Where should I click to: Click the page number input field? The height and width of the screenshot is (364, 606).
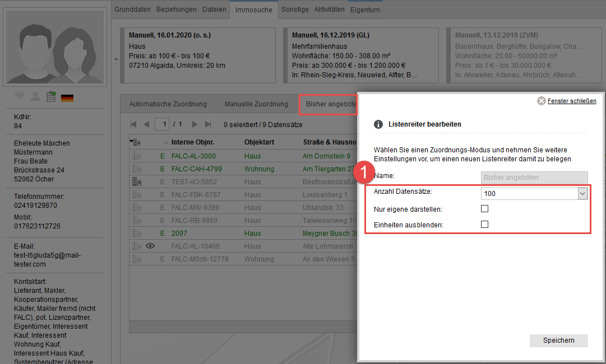click(163, 124)
